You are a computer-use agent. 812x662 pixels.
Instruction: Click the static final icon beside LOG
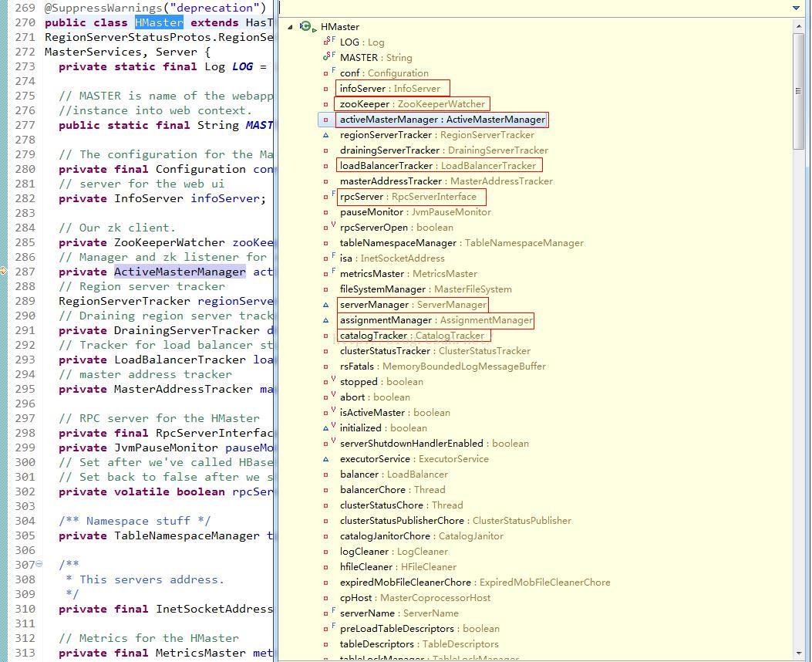[x=329, y=41]
